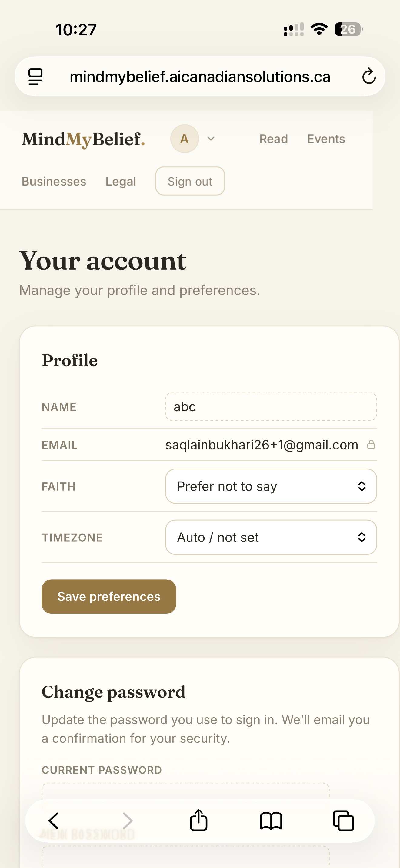Open the Legal nav link
400x868 pixels.
coord(121,181)
